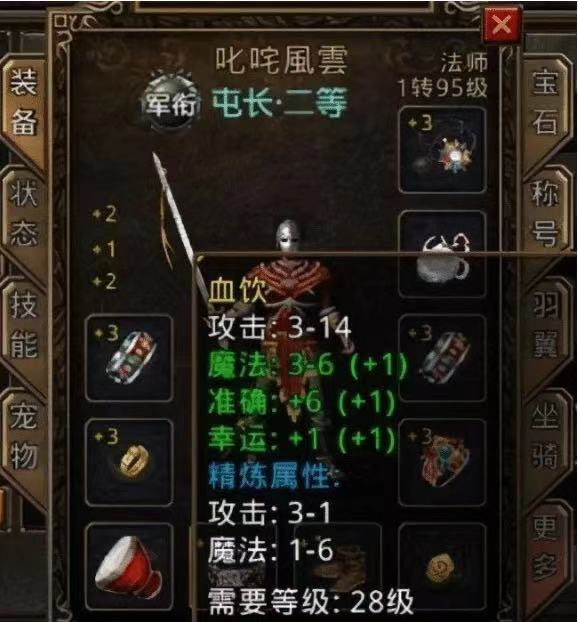Select the necklace equipment slot with +3
Image resolution: width=578 pixels, height=622 pixels.
(x=442, y=150)
